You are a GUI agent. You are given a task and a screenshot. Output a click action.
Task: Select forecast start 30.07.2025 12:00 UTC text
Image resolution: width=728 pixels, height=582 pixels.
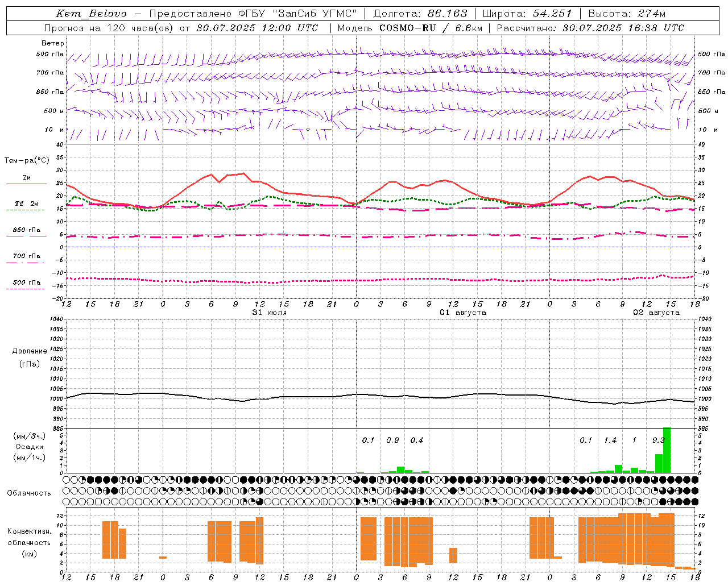257,28
